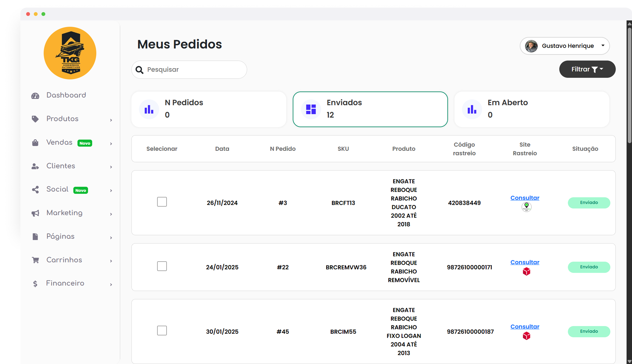The height and width of the screenshot is (364, 632).
Task: Select the checkbox for order #3
Action: 162,202
